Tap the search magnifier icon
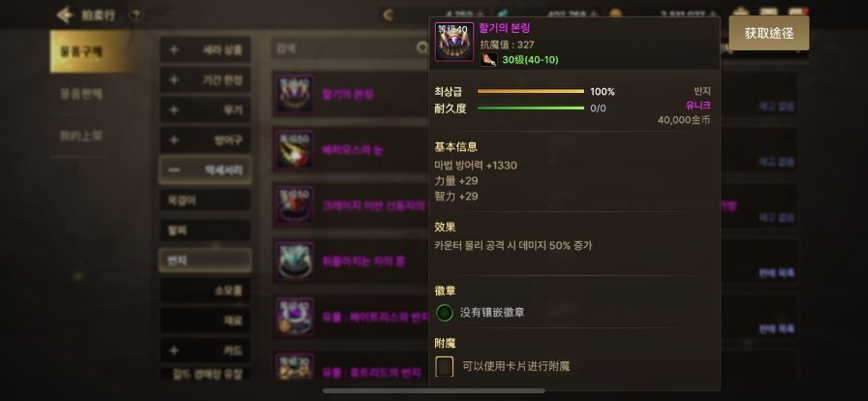This screenshot has width=868, height=401. point(422,48)
